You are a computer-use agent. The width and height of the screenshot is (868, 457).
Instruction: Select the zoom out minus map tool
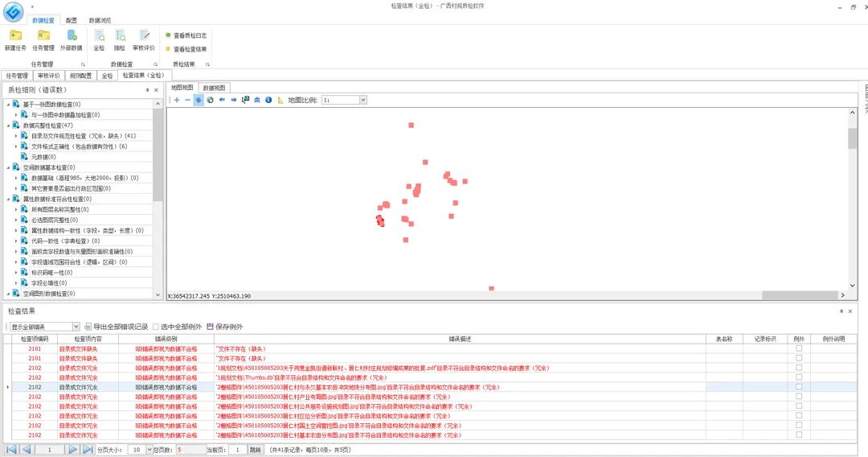187,101
